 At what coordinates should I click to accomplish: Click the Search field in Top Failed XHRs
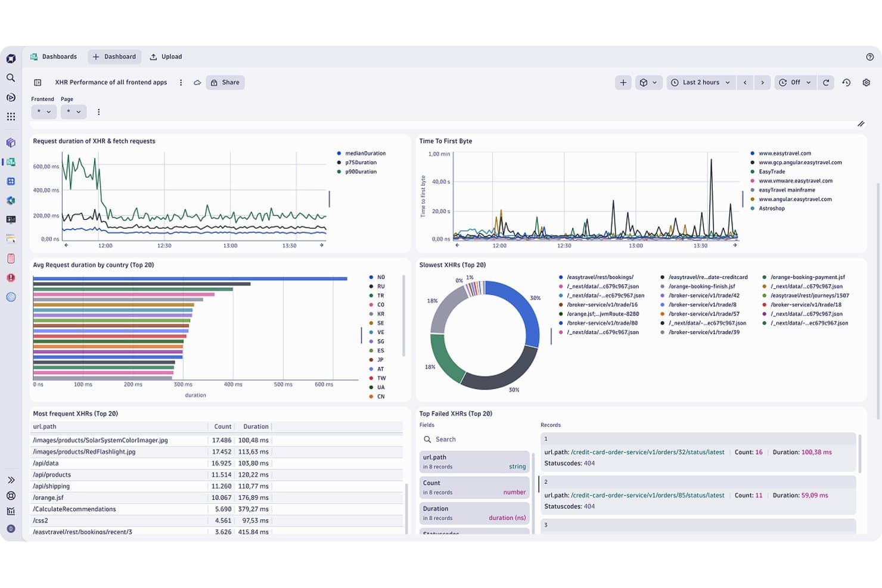[474, 439]
